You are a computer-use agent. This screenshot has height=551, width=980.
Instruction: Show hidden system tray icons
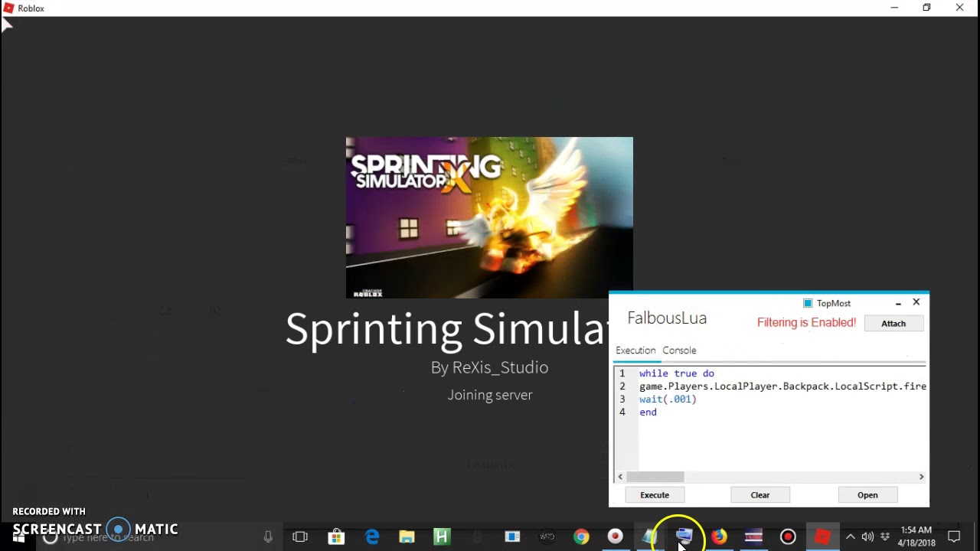850,536
